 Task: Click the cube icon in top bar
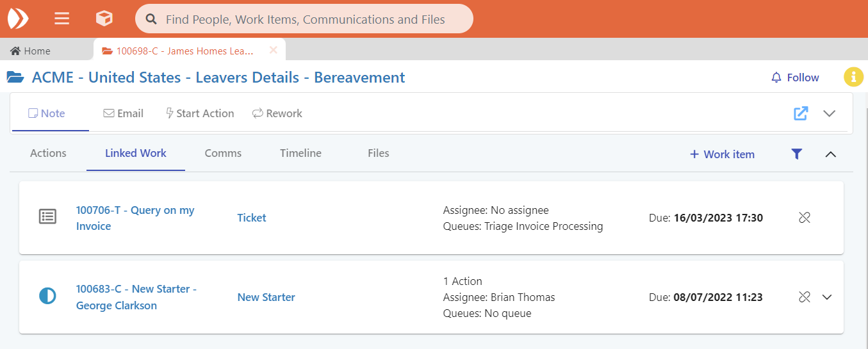[x=104, y=19]
